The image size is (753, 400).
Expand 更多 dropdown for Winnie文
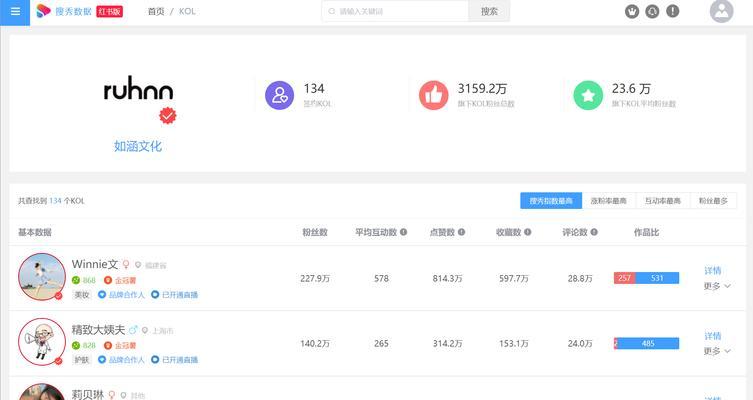[x=717, y=286]
